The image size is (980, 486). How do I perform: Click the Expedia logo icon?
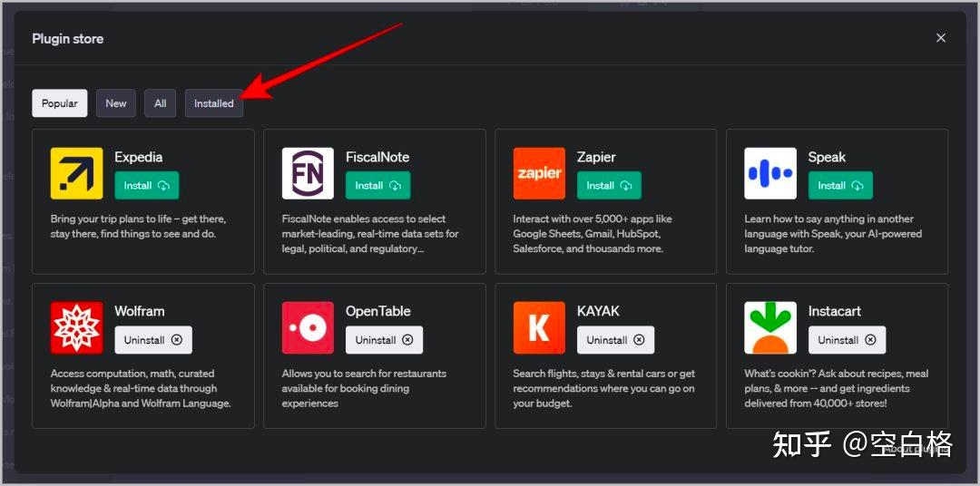point(77,173)
